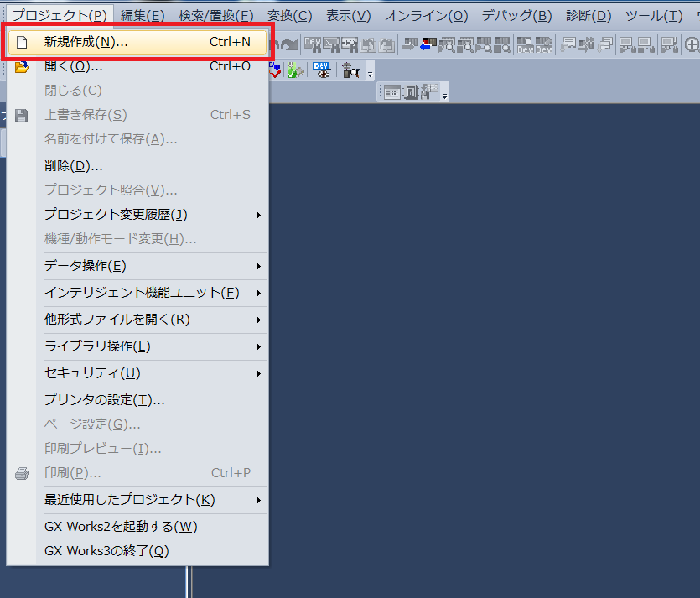Click the third comment bubbles toolbar icon
The image size is (700, 598).
tap(605, 44)
